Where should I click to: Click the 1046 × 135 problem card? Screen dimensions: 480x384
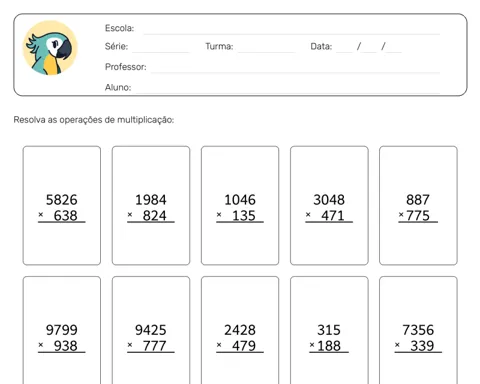click(240, 205)
